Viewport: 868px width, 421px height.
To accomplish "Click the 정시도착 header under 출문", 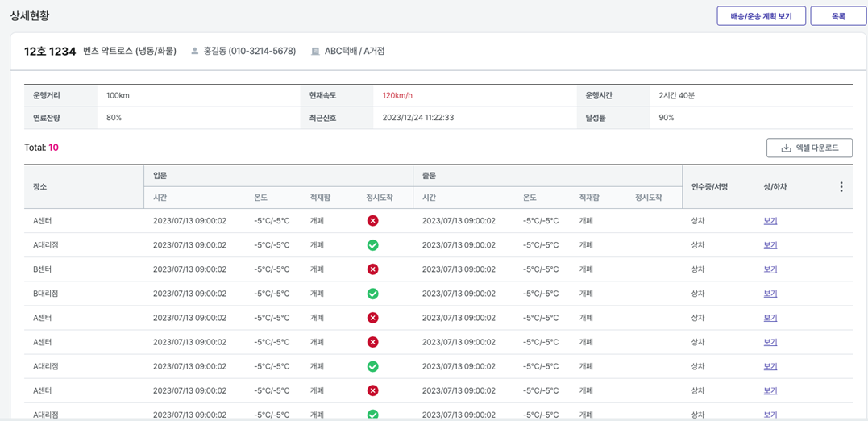I will [x=649, y=198].
